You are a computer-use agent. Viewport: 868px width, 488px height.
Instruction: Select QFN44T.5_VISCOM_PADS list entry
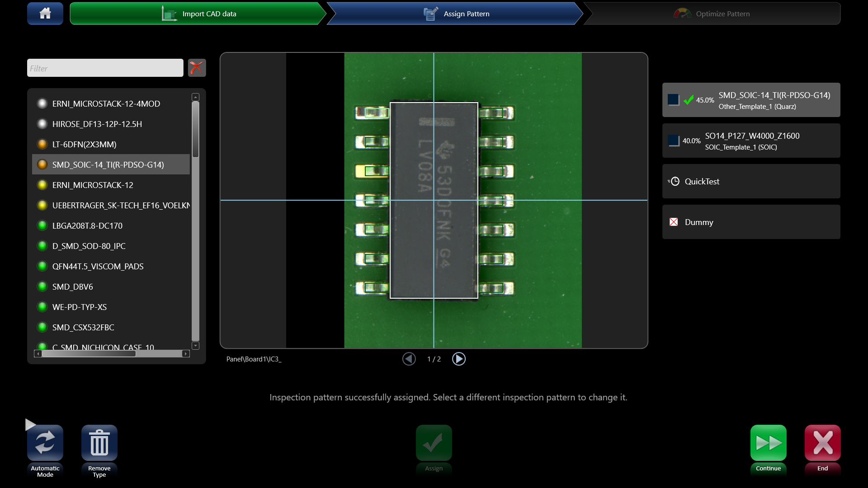(x=98, y=266)
